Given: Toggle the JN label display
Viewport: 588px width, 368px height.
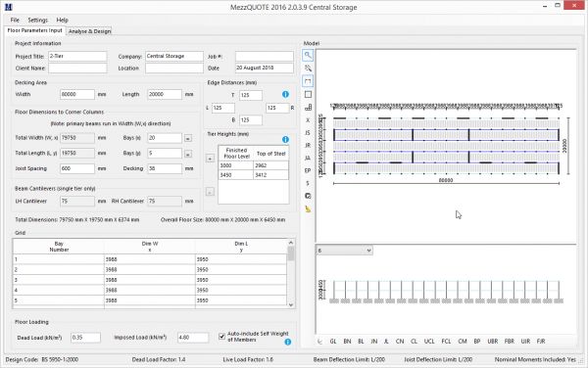Looking at the screenshot, I should 374,342.
